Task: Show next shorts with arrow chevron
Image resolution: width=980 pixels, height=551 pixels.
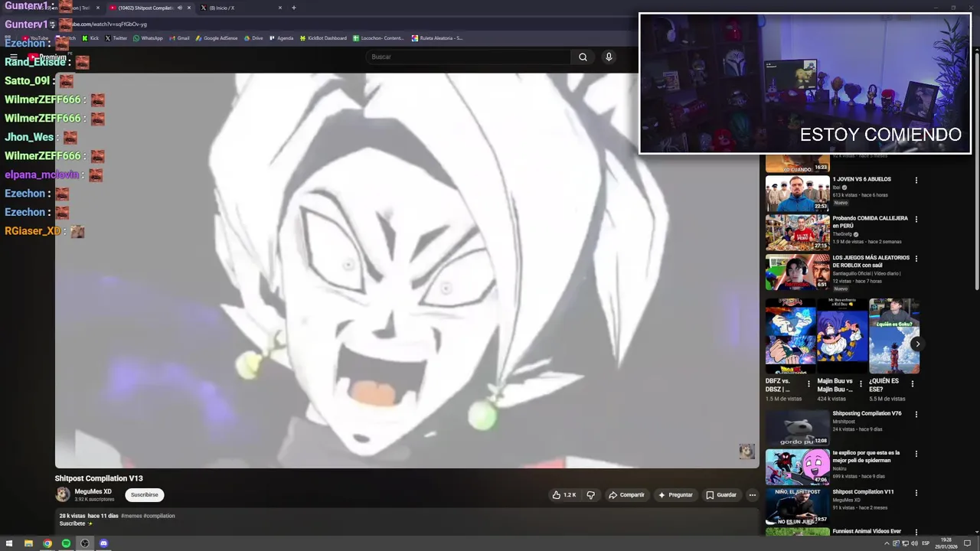Action: [917, 344]
